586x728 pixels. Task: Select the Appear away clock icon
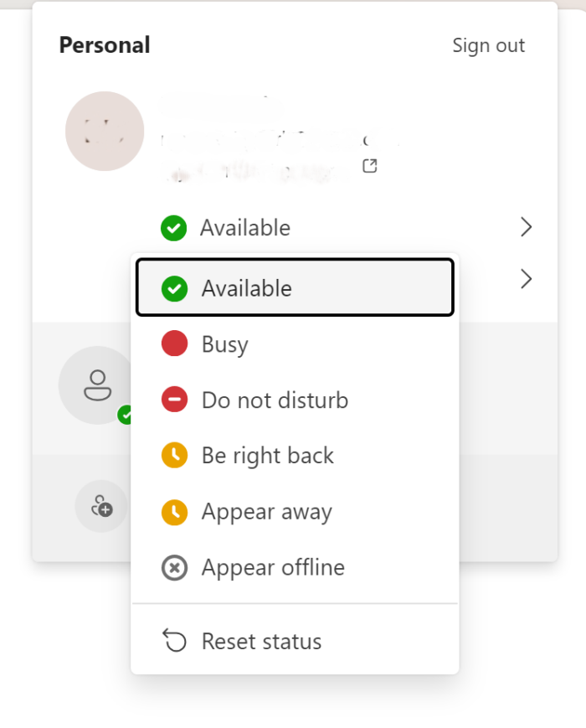(174, 512)
